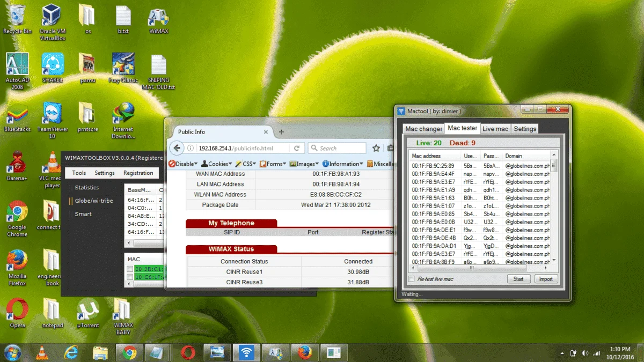Launch SHAREit from the desktop
The width and height of the screenshot is (644, 362).
tap(53, 68)
